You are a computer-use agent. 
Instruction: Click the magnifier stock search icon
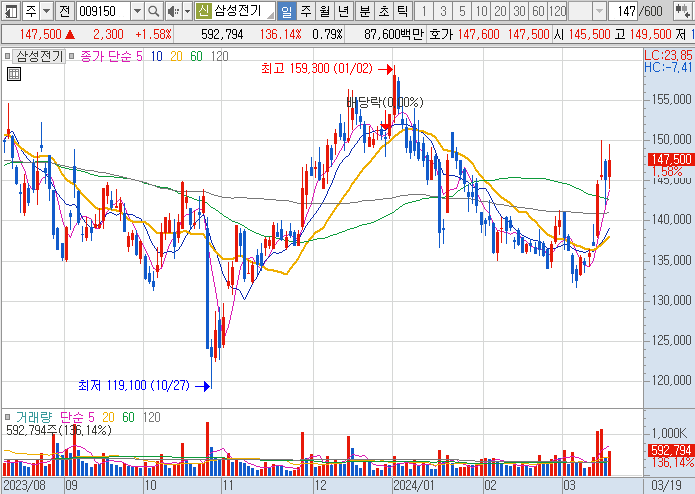pos(153,11)
